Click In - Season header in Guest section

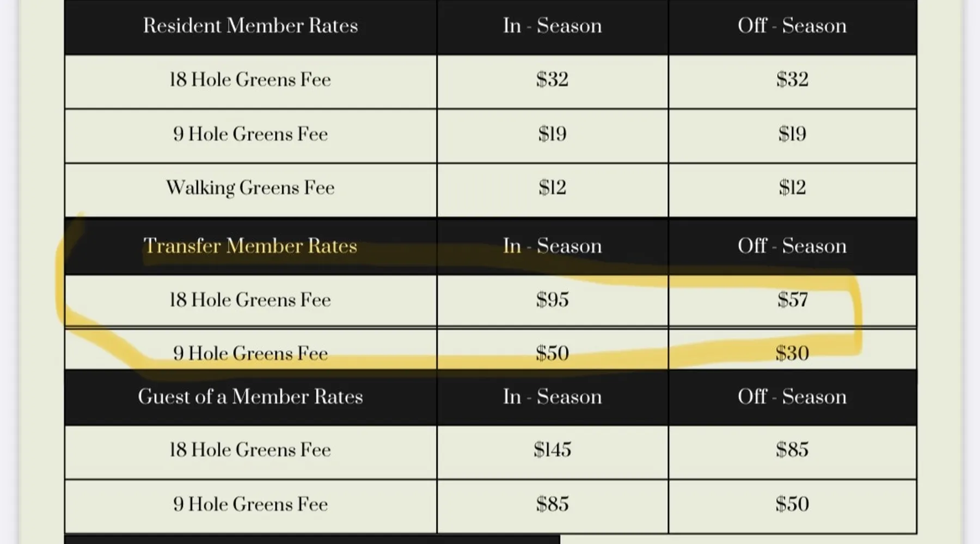click(552, 397)
